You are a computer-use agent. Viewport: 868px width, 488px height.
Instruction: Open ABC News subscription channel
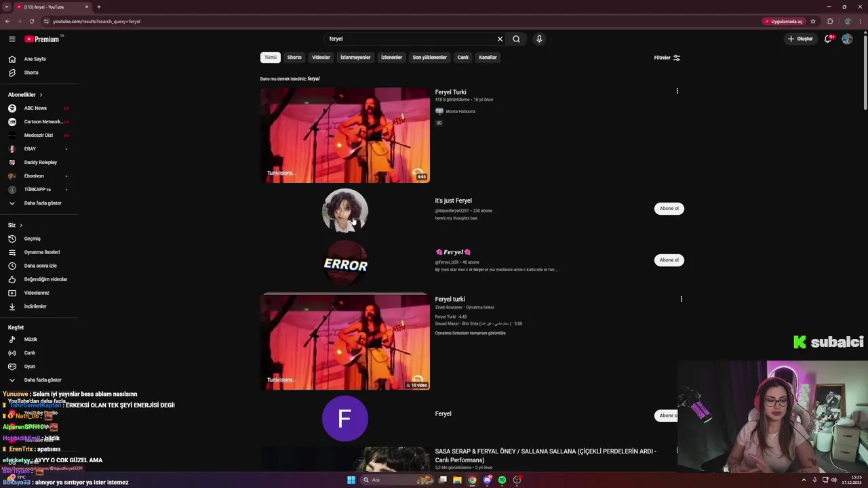click(x=35, y=108)
